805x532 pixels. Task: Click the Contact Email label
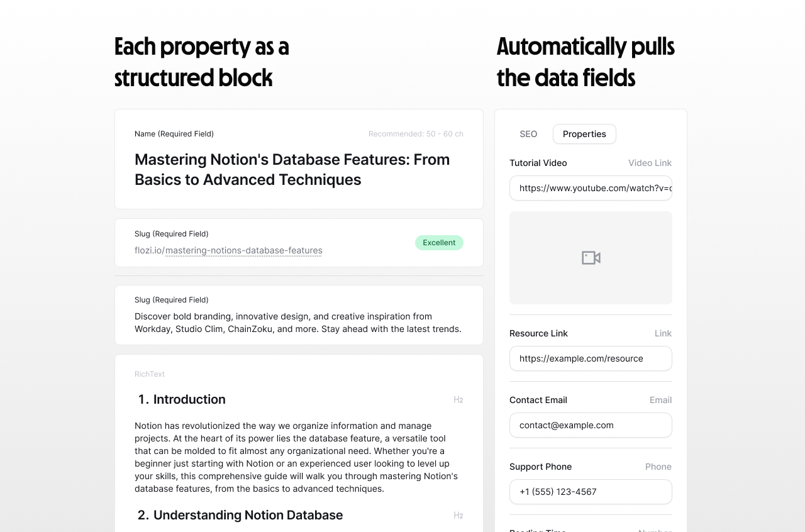538,400
